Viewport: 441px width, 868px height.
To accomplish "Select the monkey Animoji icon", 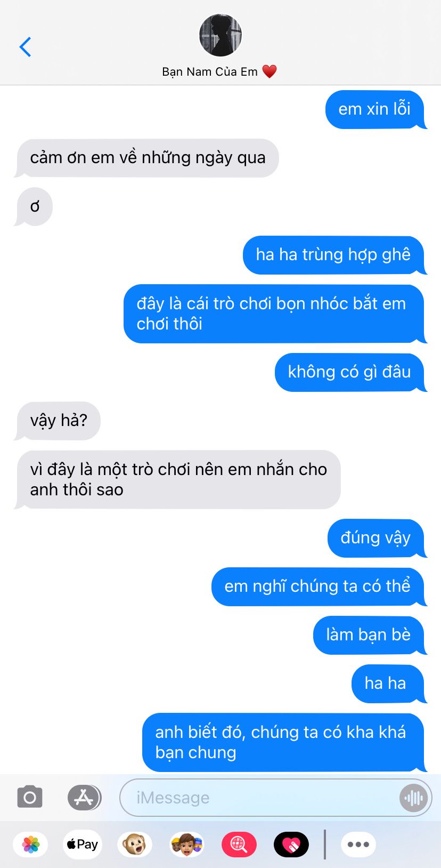I will point(134,845).
